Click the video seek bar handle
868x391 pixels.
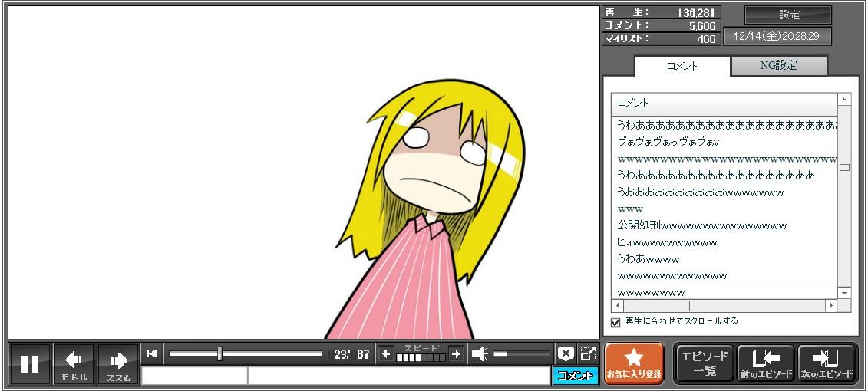[219, 353]
